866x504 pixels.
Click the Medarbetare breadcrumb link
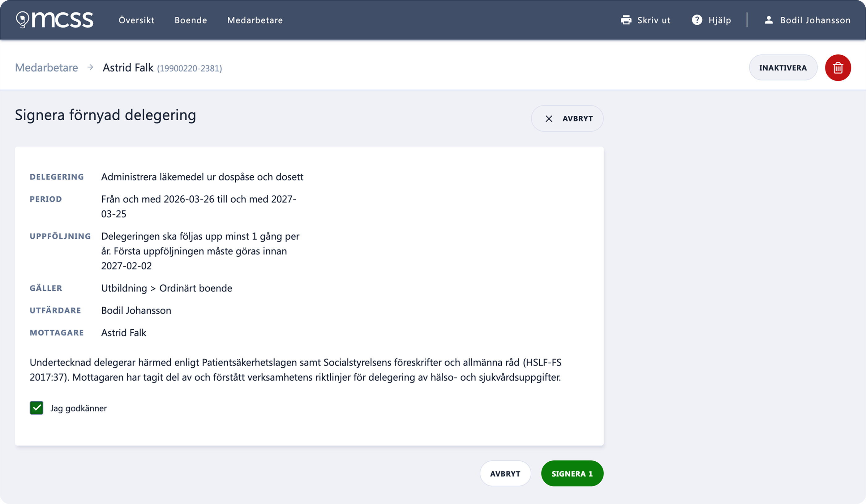pos(46,67)
